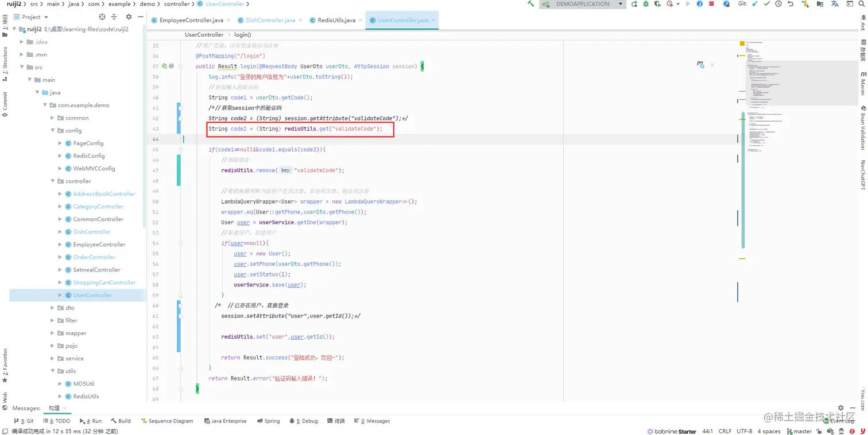Screen dimensions: 868x435
Task: Select ShoppingCartController in the project tree
Action: [x=104, y=282]
